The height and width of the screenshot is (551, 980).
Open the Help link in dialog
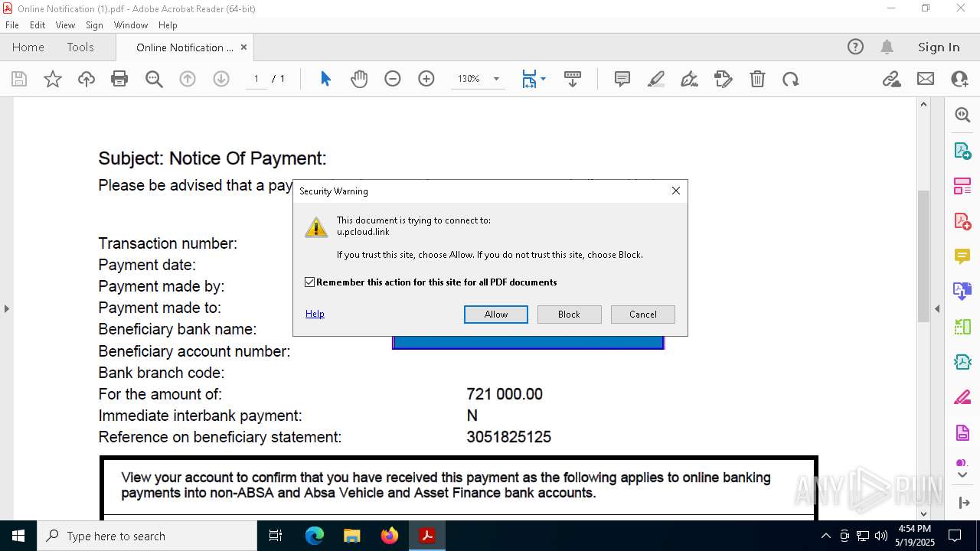click(315, 314)
